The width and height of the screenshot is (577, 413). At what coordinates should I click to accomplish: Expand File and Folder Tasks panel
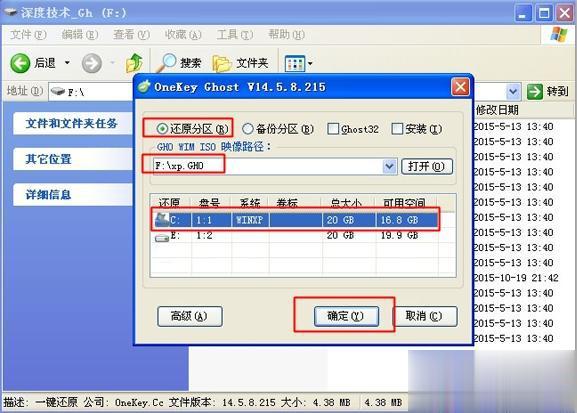[x=72, y=123]
